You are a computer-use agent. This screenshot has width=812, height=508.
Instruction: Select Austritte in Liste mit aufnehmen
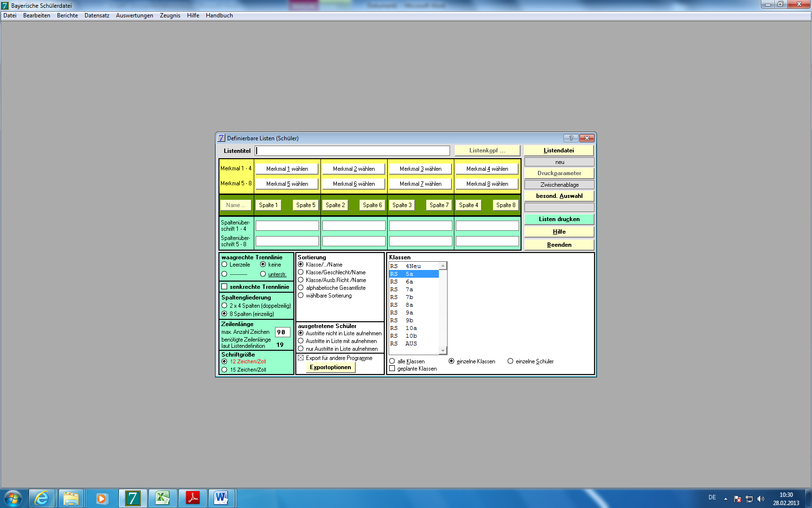click(301, 341)
